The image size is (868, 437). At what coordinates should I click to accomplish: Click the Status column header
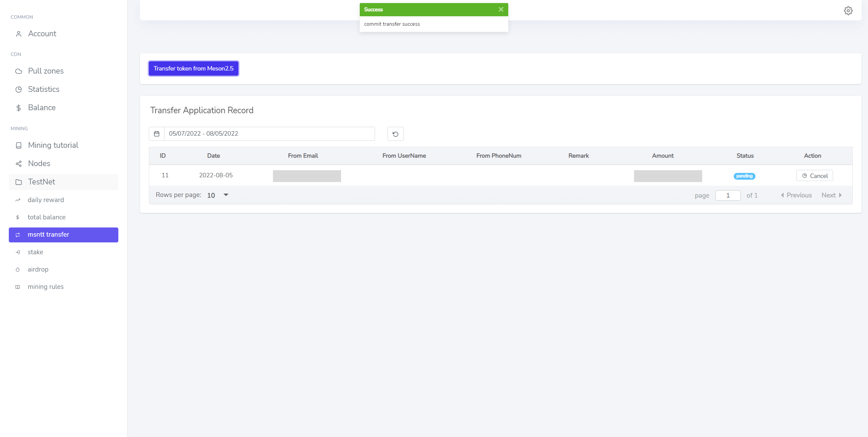[745, 156]
